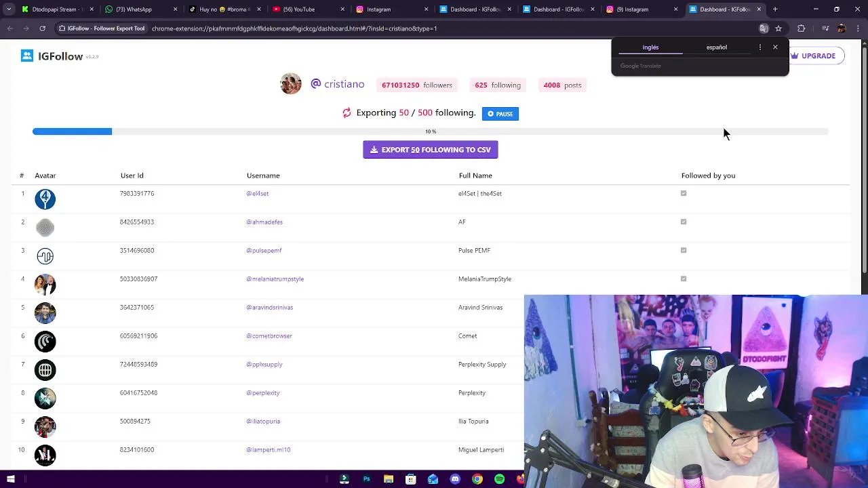The image size is (868, 488).
Task: Open the Google Translate icon in address bar
Action: 764,28
